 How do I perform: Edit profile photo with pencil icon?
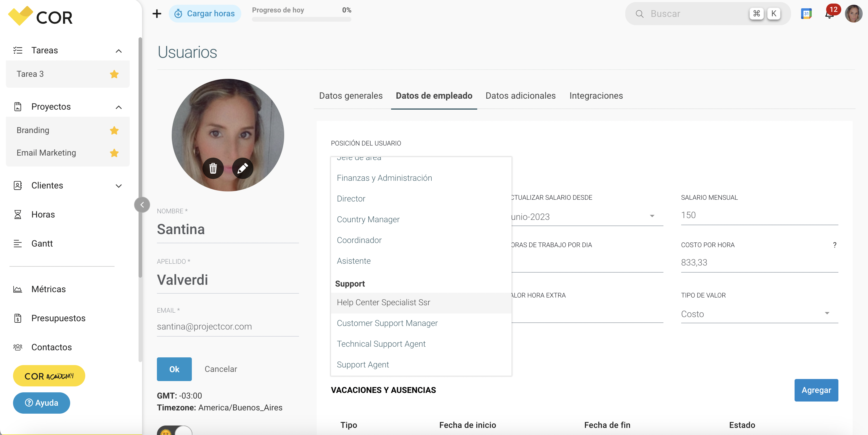pos(243,168)
